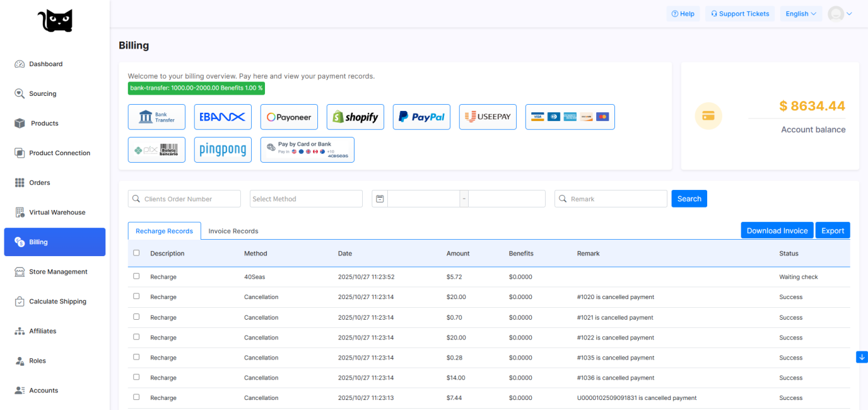Open Orders in the sidebar
The height and width of the screenshot is (410, 868).
pos(39,183)
